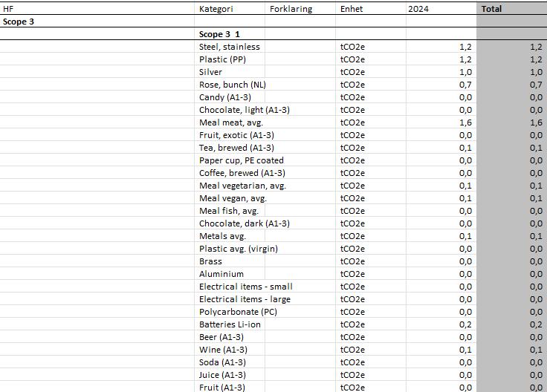Viewport: 547px width, 392px height.
Task: Select Chocolate, dark (A1-3) cell
Action: pyautogui.click(x=245, y=223)
